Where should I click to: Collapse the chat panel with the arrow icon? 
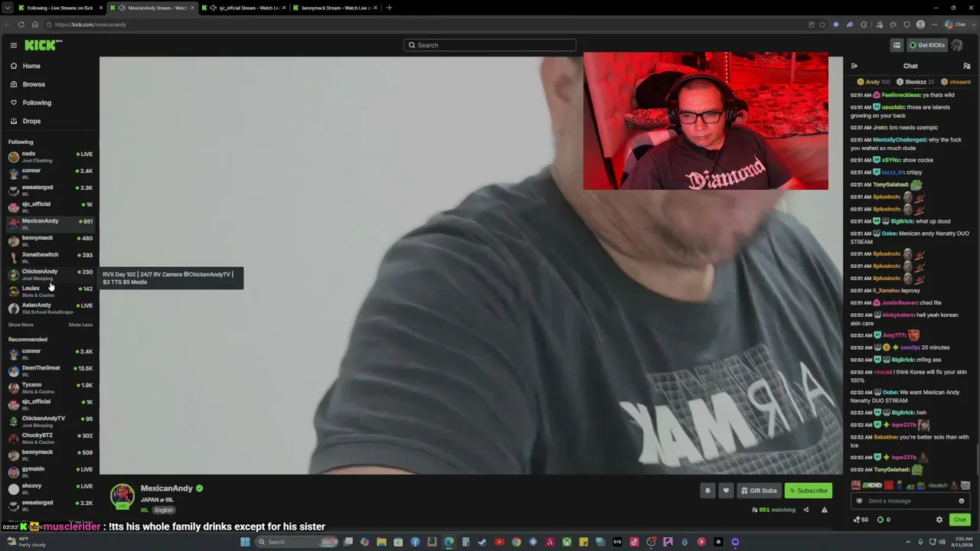pos(854,66)
